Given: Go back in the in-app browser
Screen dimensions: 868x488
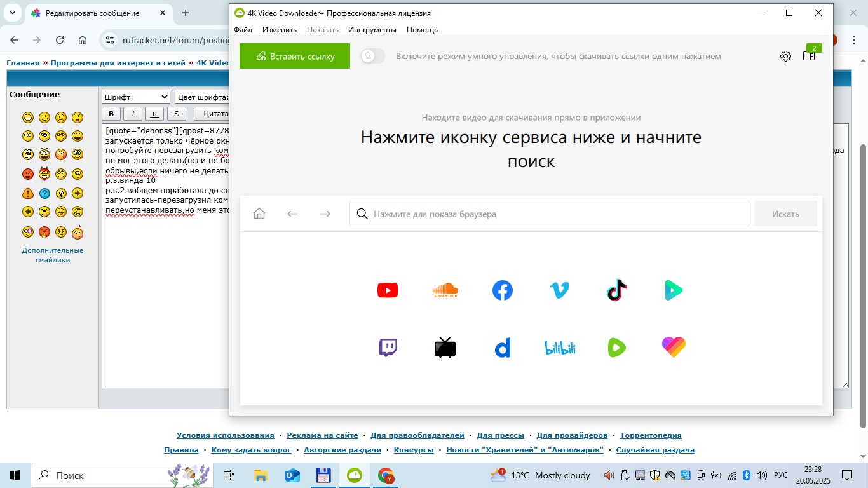Looking at the screenshot, I should tap(292, 213).
